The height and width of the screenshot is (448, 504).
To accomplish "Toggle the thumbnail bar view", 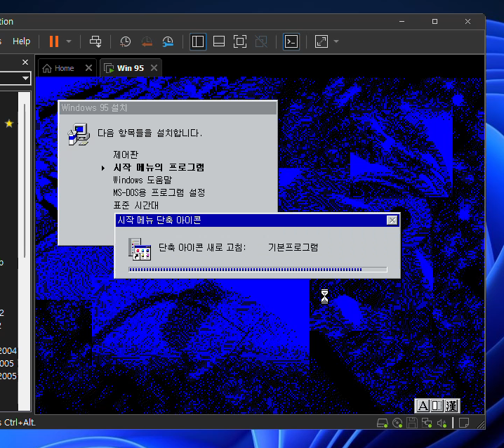I will pyautogui.click(x=219, y=41).
